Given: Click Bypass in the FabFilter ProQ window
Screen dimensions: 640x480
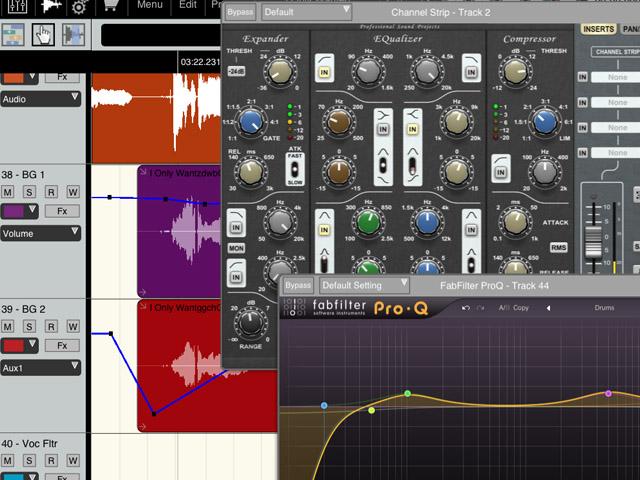Looking at the screenshot, I should [x=298, y=285].
